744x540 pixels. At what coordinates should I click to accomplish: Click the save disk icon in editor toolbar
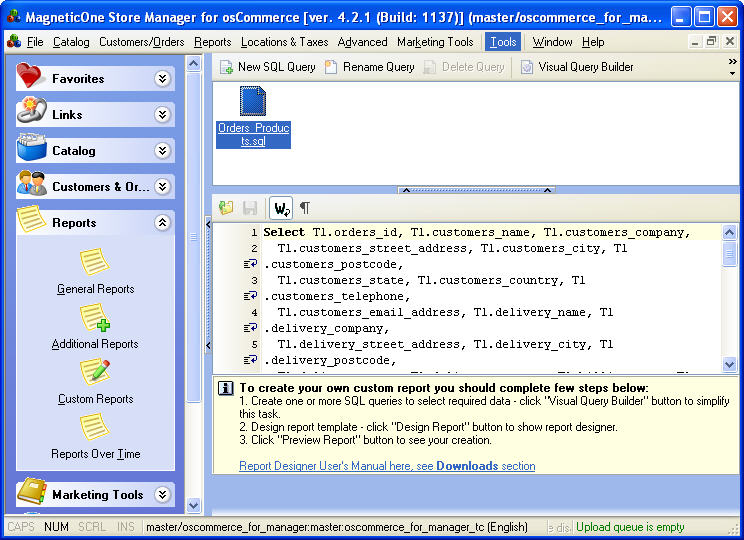pyautogui.click(x=250, y=208)
